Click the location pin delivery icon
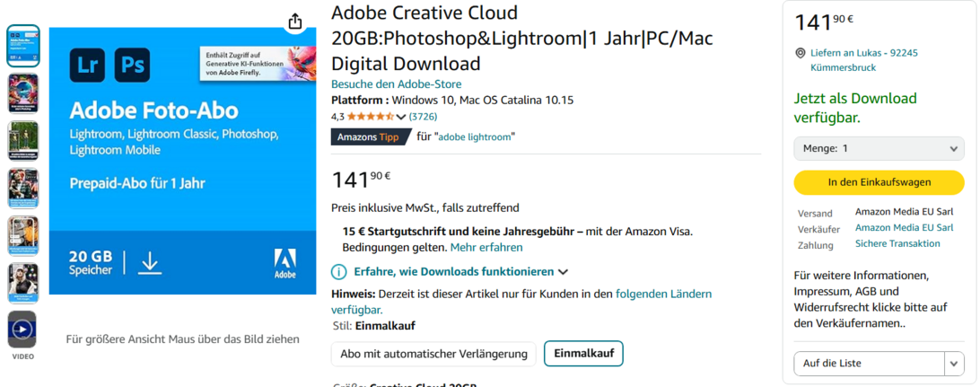 click(801, 53)
